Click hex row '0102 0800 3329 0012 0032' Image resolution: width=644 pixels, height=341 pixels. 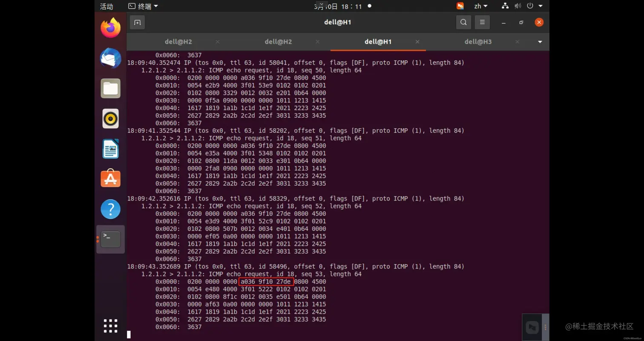click(241, 93)
